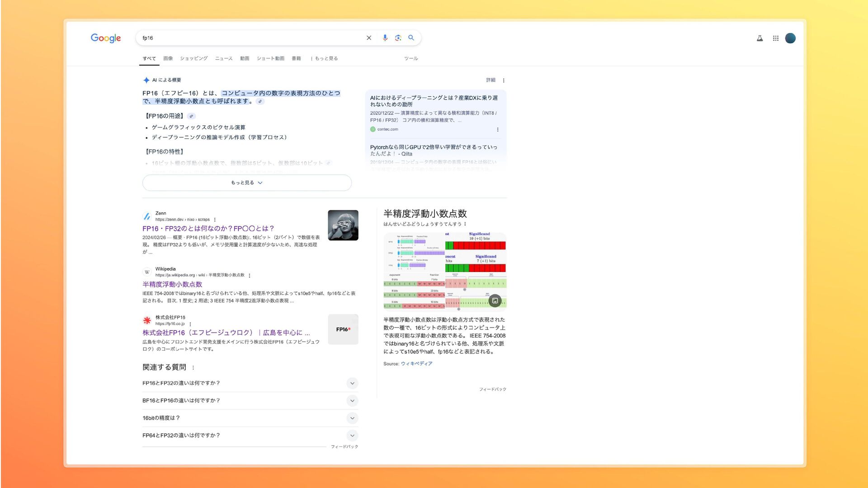868x488 pixels.
Task: Switch to the 画像 tab
Action: (168, 58)
